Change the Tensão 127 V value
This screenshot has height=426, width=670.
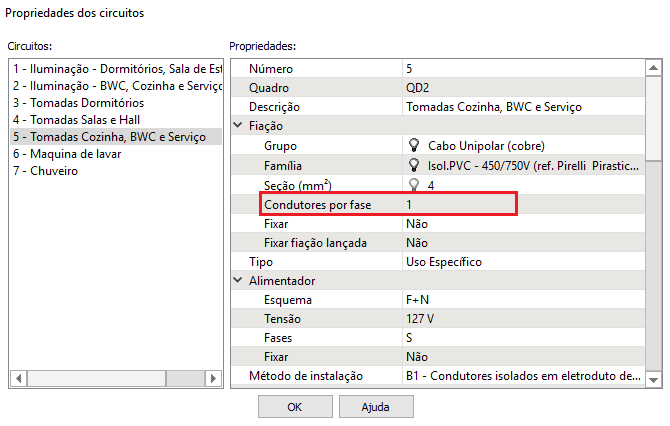tap(520, 319)
